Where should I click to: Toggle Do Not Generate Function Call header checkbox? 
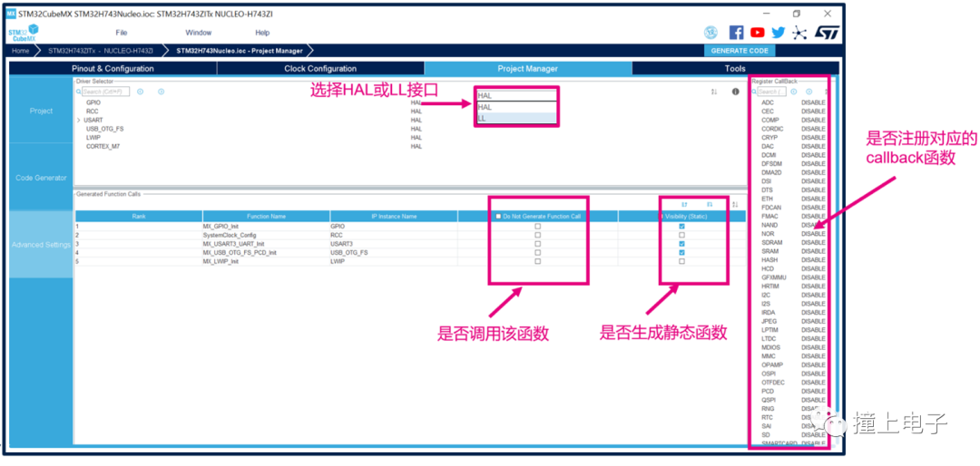[x=498, y=216]
